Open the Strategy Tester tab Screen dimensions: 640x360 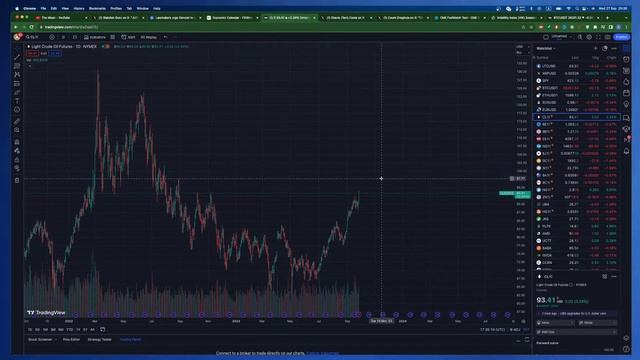click(x=100, y=340)
